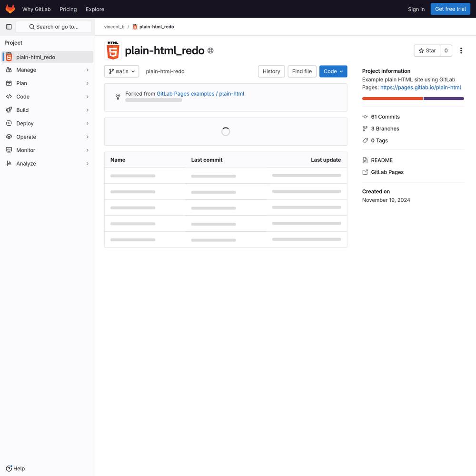Open the project actions kebab menu
476x476 pixels.
coord(461,51)
